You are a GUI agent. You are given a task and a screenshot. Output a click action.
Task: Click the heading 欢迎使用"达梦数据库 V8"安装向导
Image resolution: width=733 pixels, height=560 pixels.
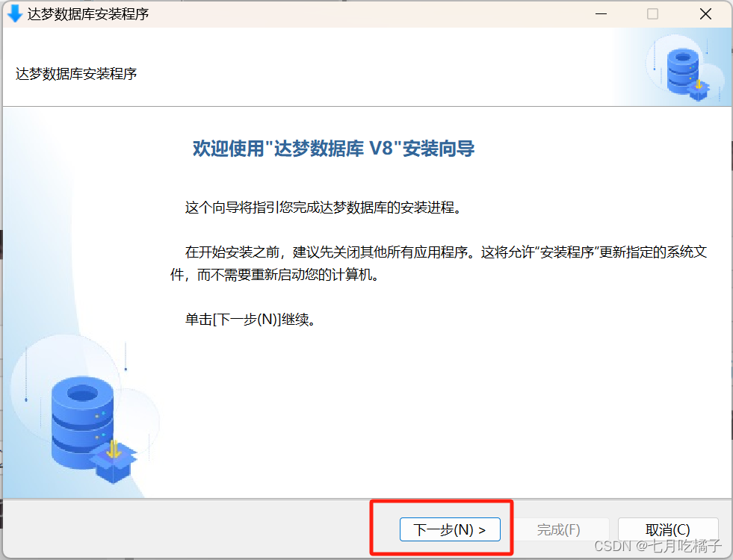[x=333, y=149]
